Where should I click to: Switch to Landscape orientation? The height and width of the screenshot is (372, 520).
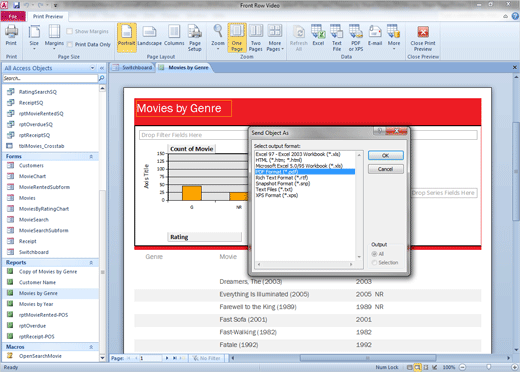point(149,36)
